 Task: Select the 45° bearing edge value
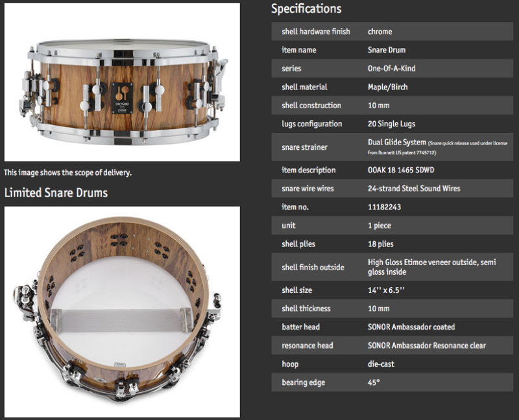374,382
